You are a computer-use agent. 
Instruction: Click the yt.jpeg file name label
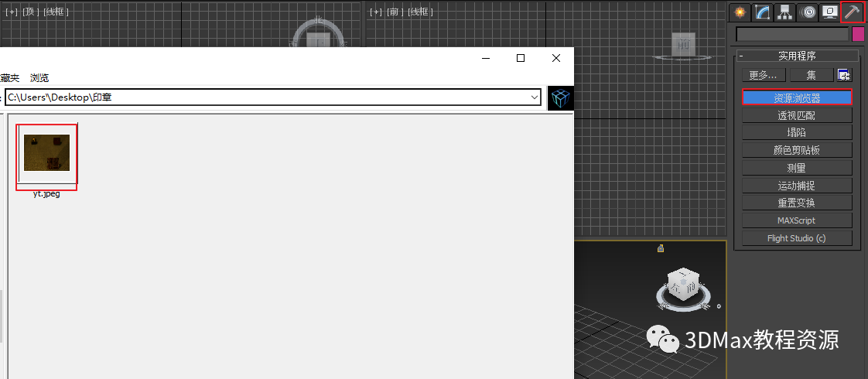(x=46, y=194)
